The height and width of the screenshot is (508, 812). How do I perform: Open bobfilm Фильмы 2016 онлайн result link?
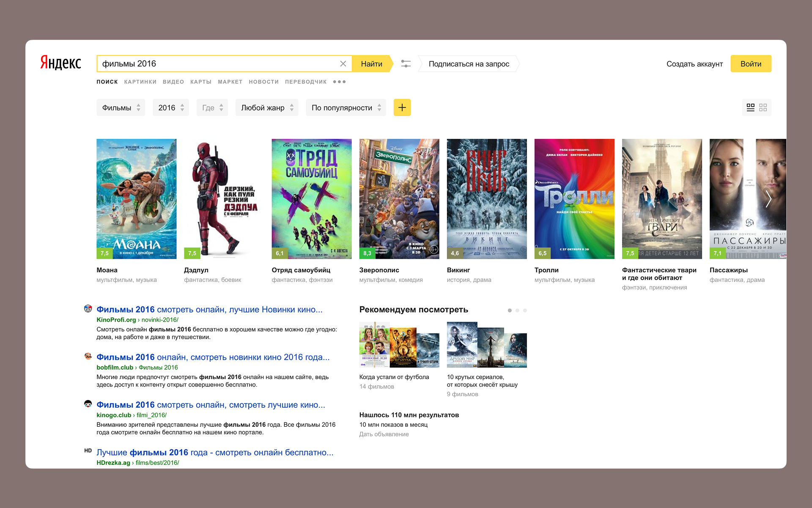click(x=213, y=357)
